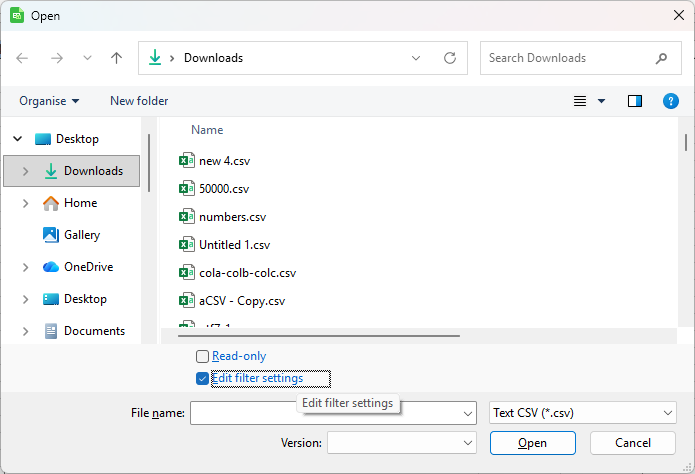
Task: Click the search magnifier icon
Action: tap(661, 58)
